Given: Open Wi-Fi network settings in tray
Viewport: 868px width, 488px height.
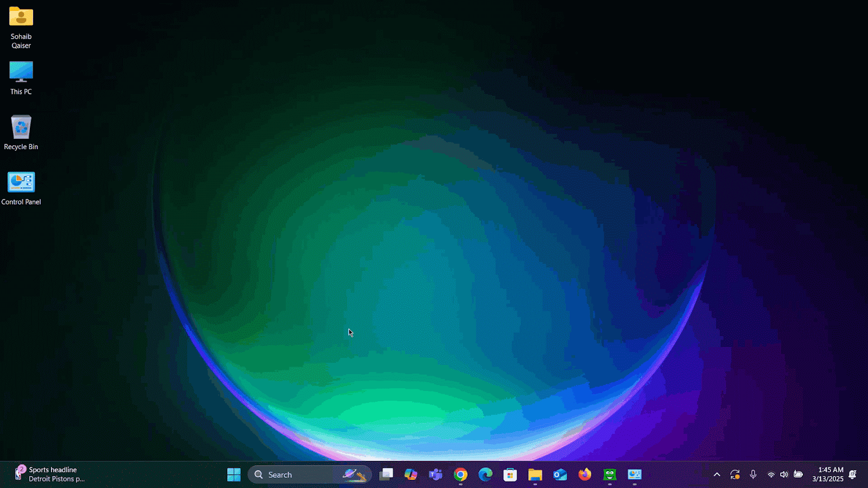Looking at the screenshot, I should point(771,474).
